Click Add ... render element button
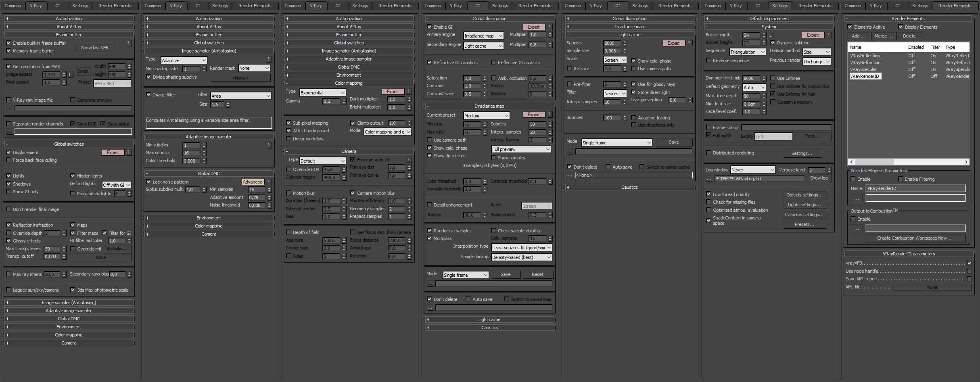 point(858,36)
